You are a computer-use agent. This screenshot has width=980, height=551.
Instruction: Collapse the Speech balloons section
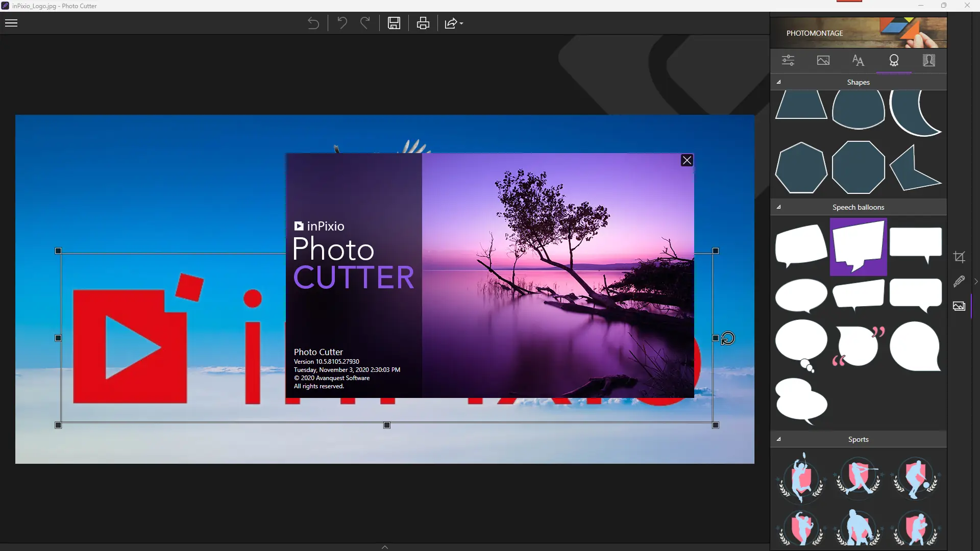tap(779, 207)
